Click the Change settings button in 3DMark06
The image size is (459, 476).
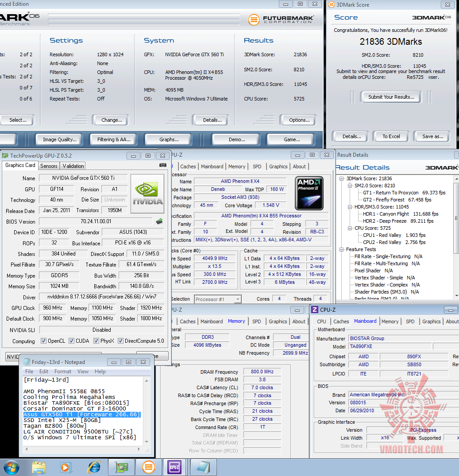[112, 120]
